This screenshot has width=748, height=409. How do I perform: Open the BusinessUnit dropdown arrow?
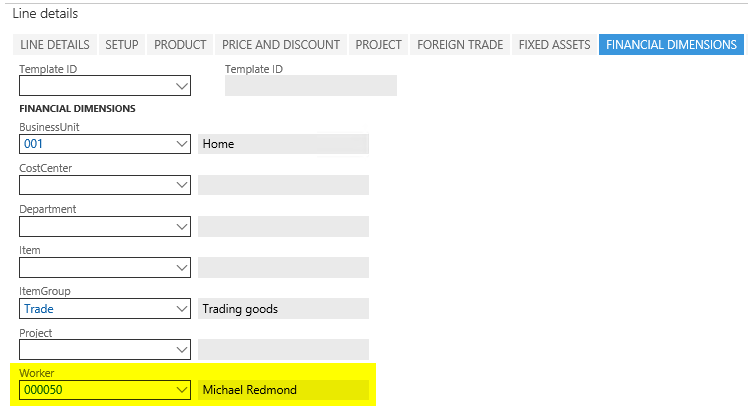tap(181, 144)
